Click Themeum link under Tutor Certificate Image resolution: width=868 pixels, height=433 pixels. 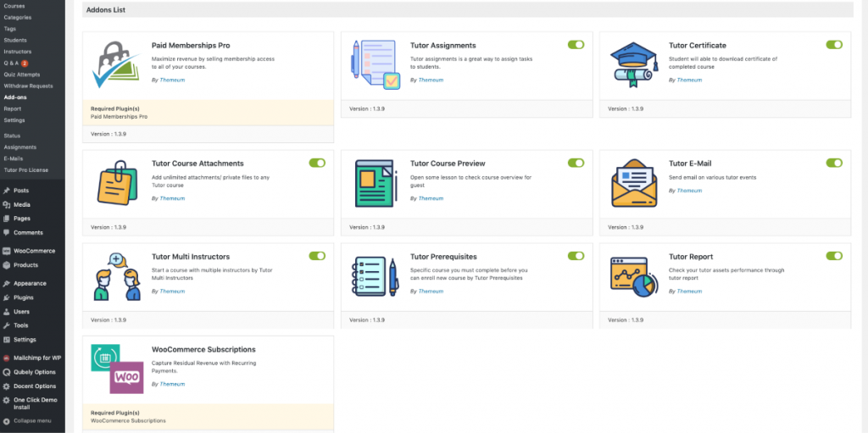tap(689, 80)
